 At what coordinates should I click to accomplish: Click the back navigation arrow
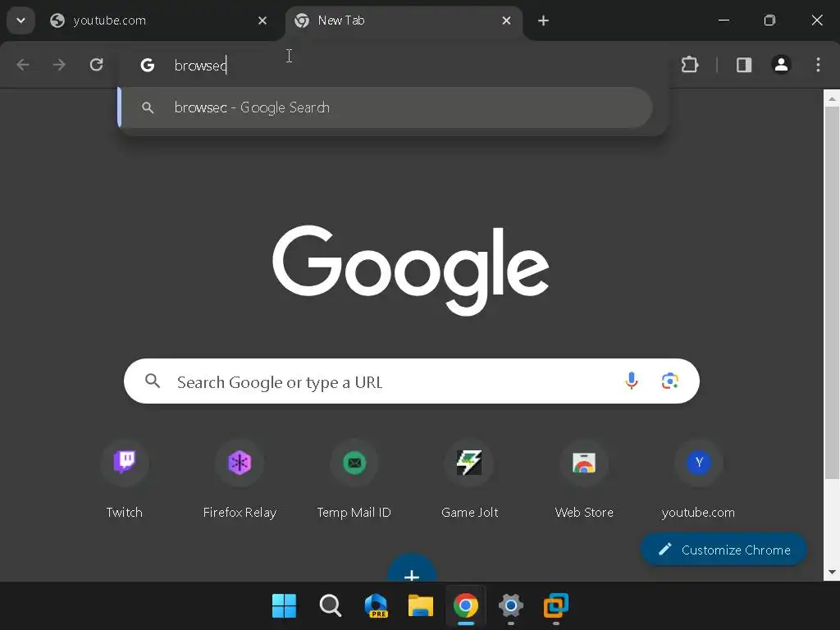[22, 65]
